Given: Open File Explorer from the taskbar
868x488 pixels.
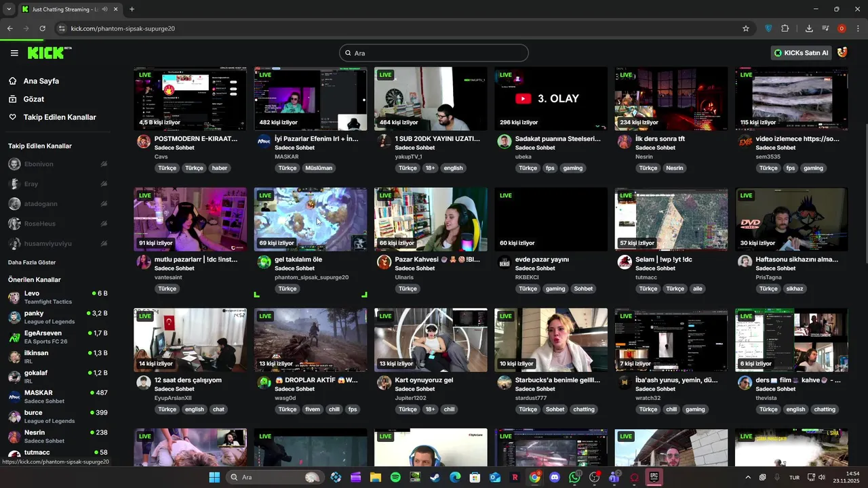Looking at the screenshot, I should coord(375,477).
